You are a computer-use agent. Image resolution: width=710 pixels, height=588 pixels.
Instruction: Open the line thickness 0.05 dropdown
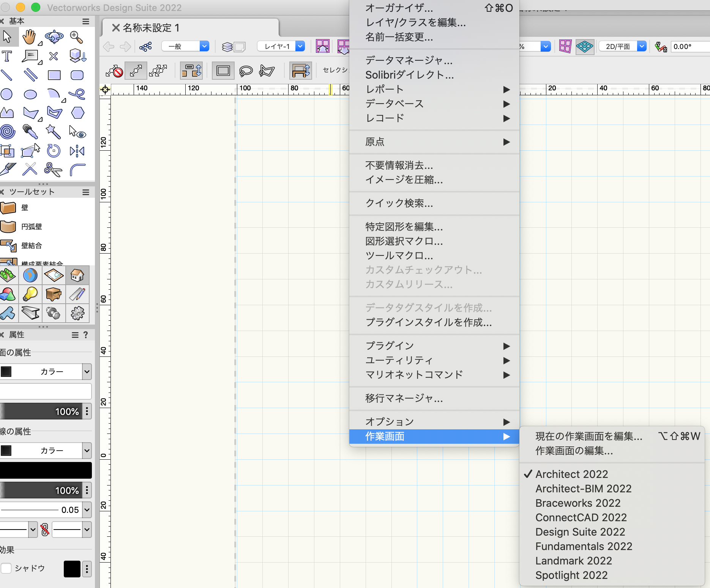pyautogui.click(x=87, y=510)
